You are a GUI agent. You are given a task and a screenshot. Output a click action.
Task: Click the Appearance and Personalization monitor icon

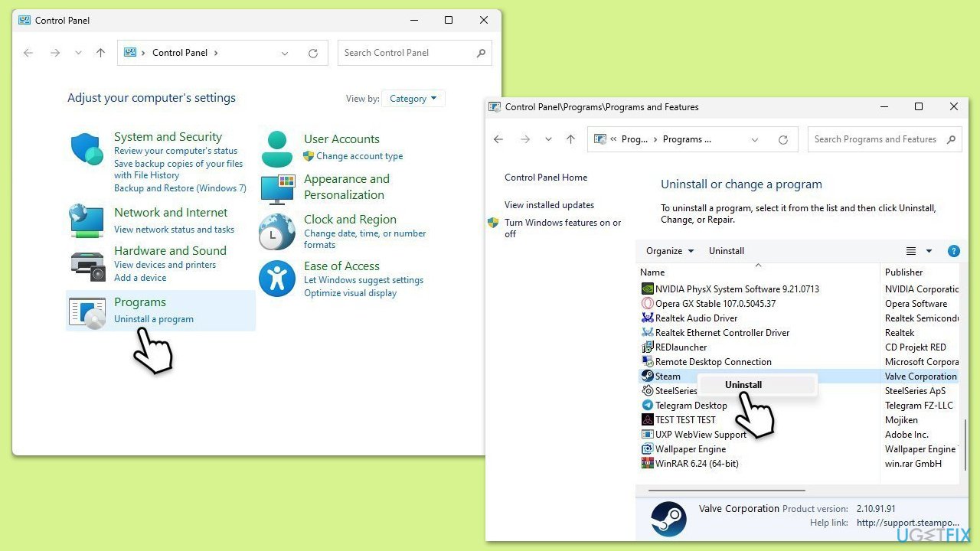click(x=277, y=188)
